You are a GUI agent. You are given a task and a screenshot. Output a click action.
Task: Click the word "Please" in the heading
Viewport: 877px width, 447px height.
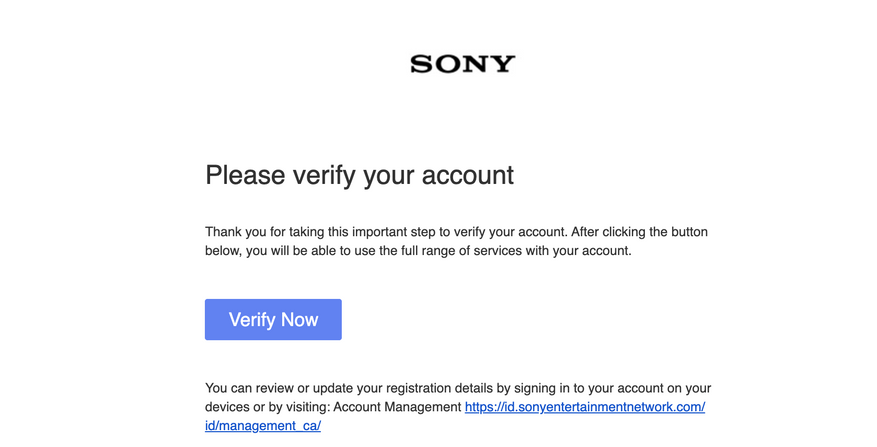[245, 175]
